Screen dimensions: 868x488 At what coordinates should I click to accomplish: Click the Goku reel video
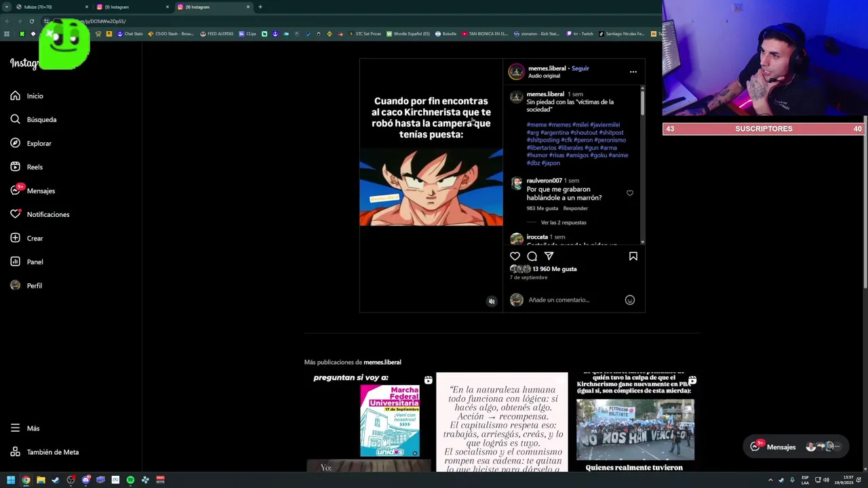pyautogui.click(x=431, y=186)
